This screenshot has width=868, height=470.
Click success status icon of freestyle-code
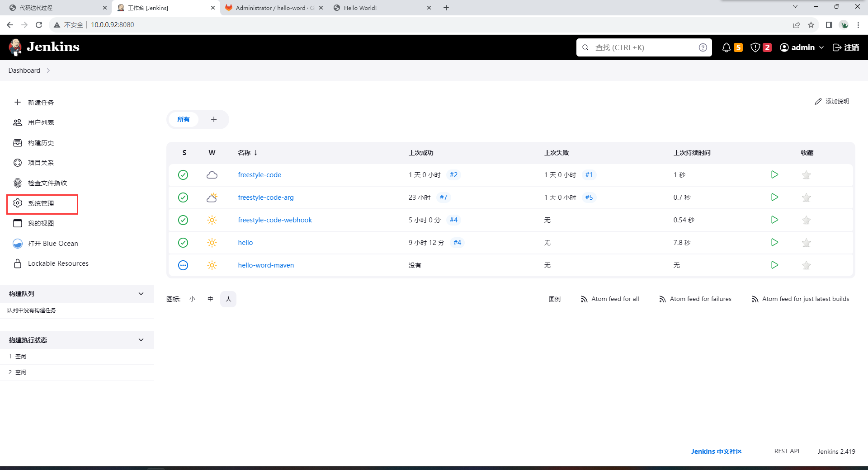[x=183, y=175]
